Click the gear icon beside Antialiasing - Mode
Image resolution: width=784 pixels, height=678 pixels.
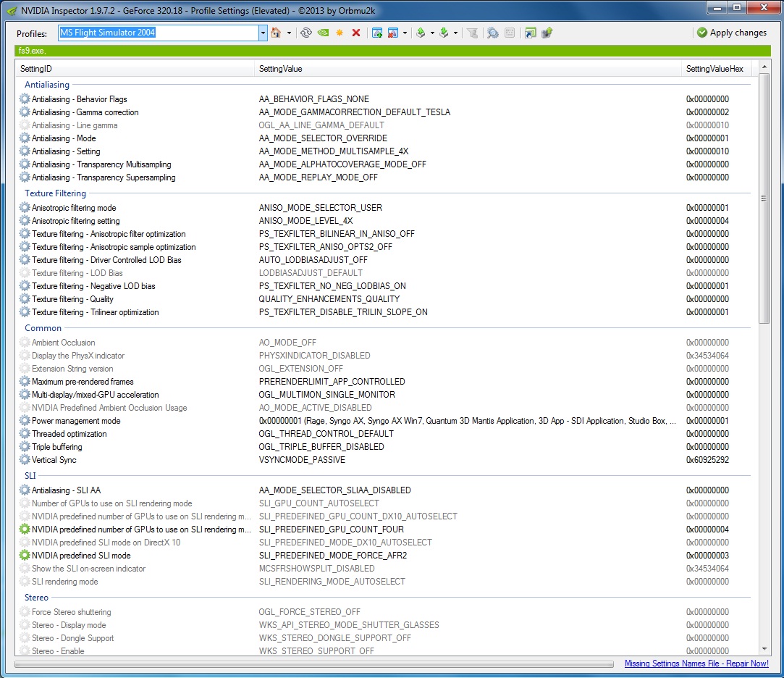pos(25,138)
